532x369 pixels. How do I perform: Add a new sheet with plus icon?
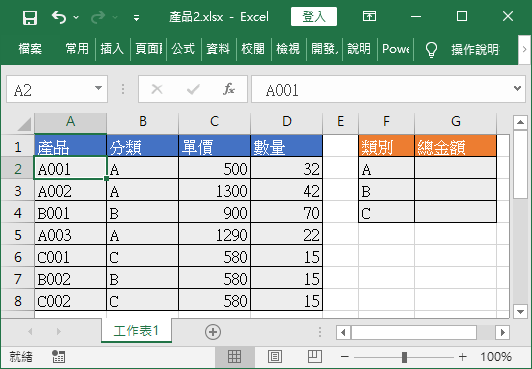point(213,332)
